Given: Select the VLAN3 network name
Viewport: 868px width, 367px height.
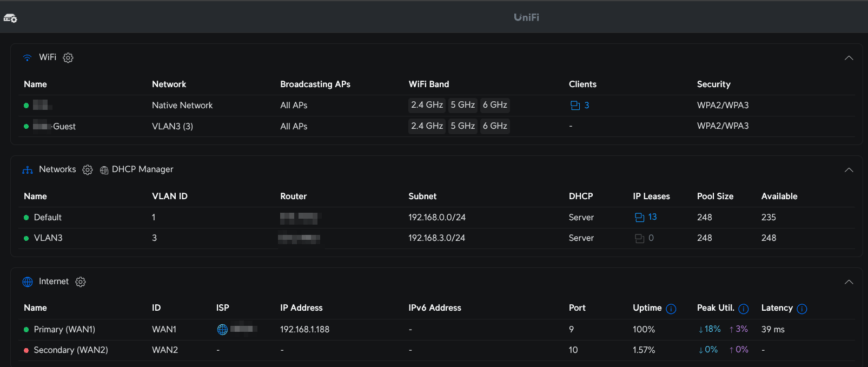Looking at the screenshot, I should click(47, 238).
